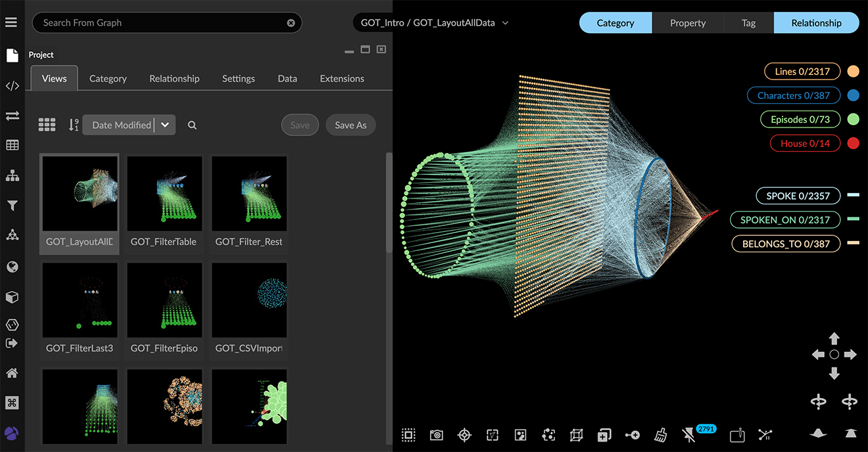Toggle the Characters category legend pill
This screenshot has height=452, width=868.
(793, 95)
